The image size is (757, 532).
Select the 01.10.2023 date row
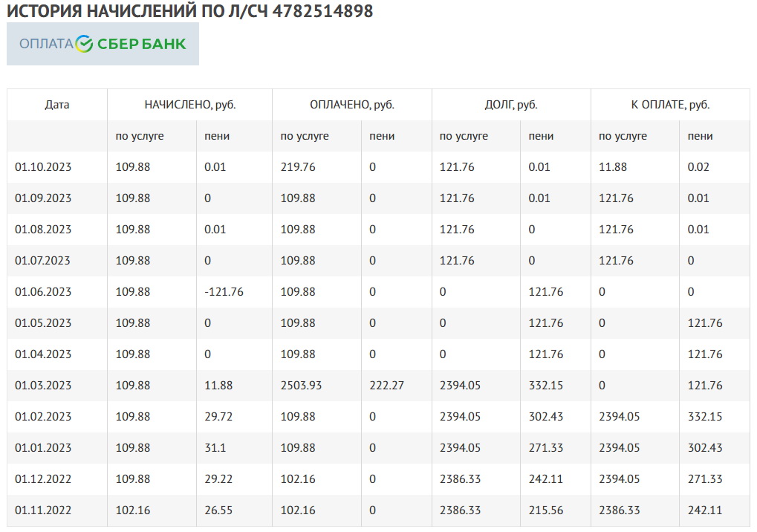43,167
